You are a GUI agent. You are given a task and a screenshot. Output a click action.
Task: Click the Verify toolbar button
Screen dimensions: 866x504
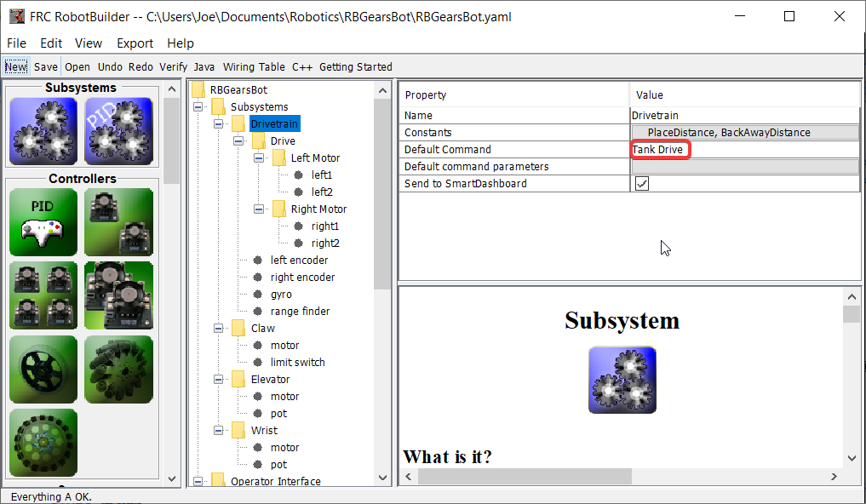tap(173, 66)
